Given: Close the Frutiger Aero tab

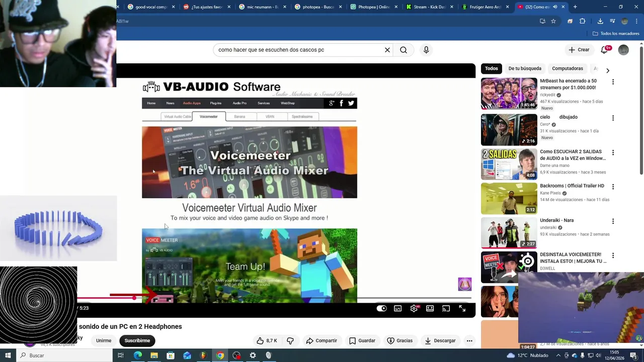Looking at the screenshot, I should click(507, 7).
